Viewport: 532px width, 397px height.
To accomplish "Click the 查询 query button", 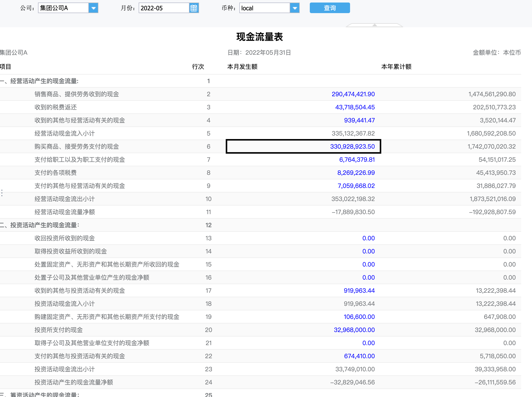I will (x=330, y=8).
